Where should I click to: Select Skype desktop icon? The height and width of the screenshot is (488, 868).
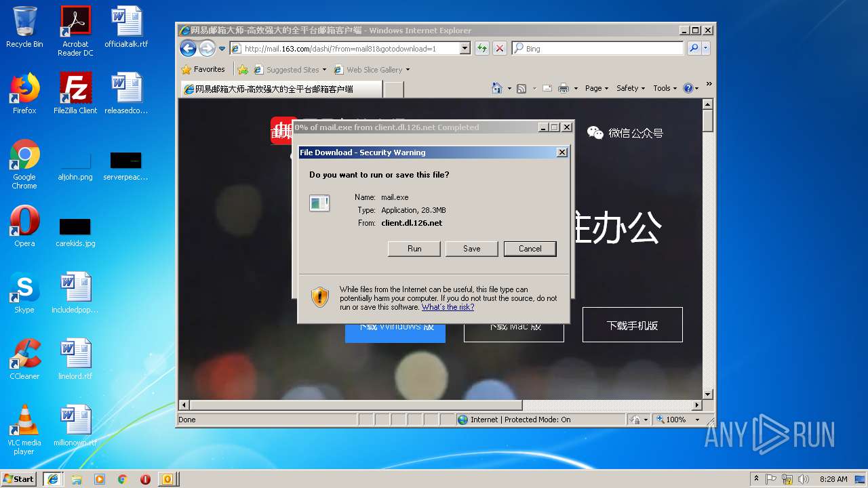click(x=24, y=293)
